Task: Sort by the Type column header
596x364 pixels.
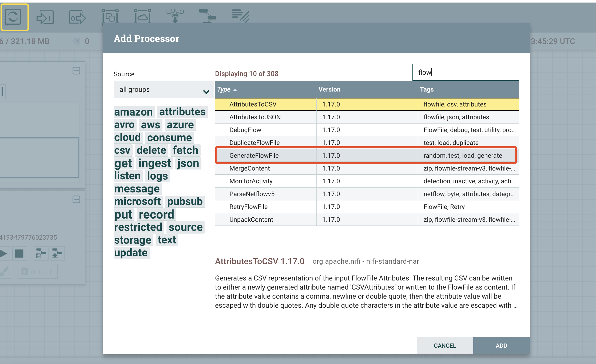Action: coord(266,89)
